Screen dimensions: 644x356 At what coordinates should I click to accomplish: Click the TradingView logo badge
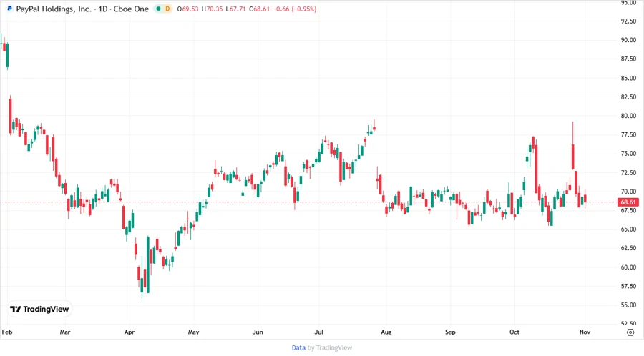coord(39,309)
